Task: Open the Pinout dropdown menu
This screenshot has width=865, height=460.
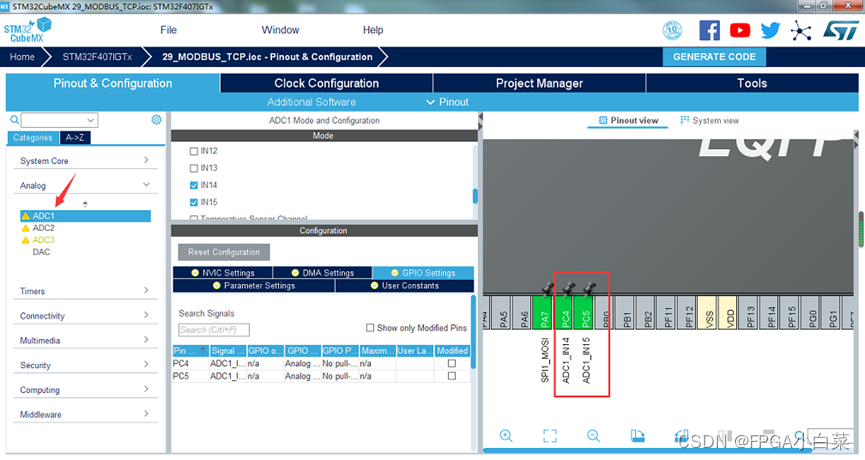Action: tap(447, 102)
